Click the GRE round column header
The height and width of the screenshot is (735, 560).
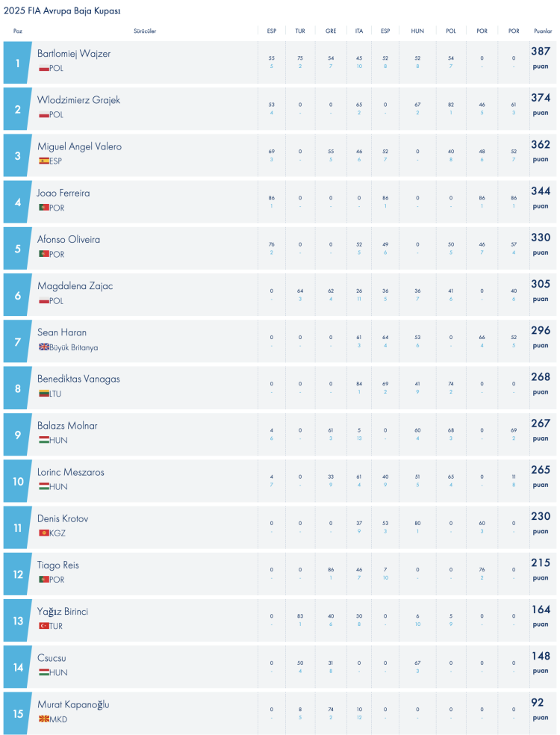coord(331,31)
